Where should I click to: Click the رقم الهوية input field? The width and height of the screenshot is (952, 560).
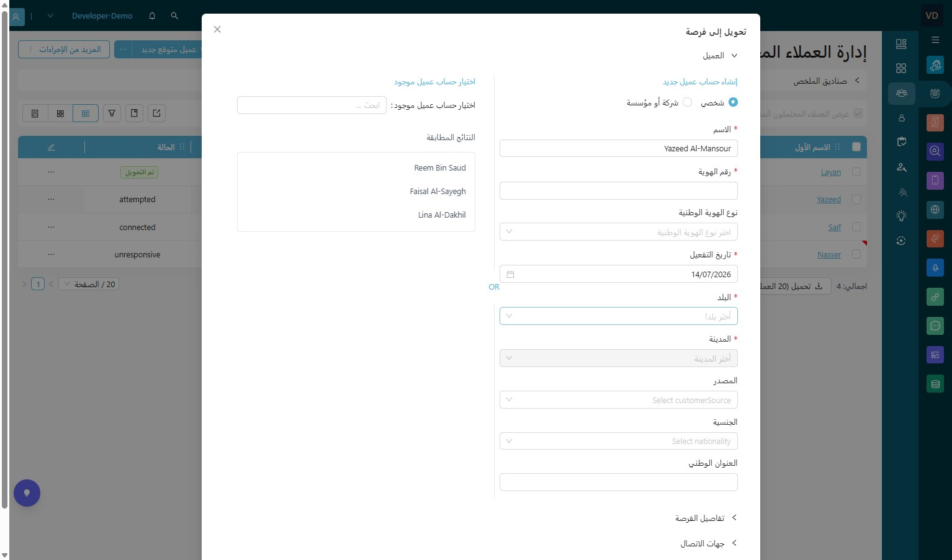[x=619, y=190]
